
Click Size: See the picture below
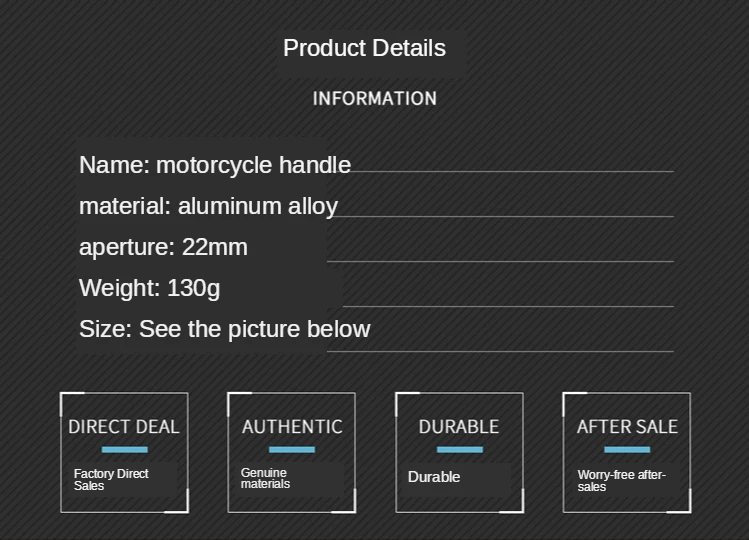225,329
